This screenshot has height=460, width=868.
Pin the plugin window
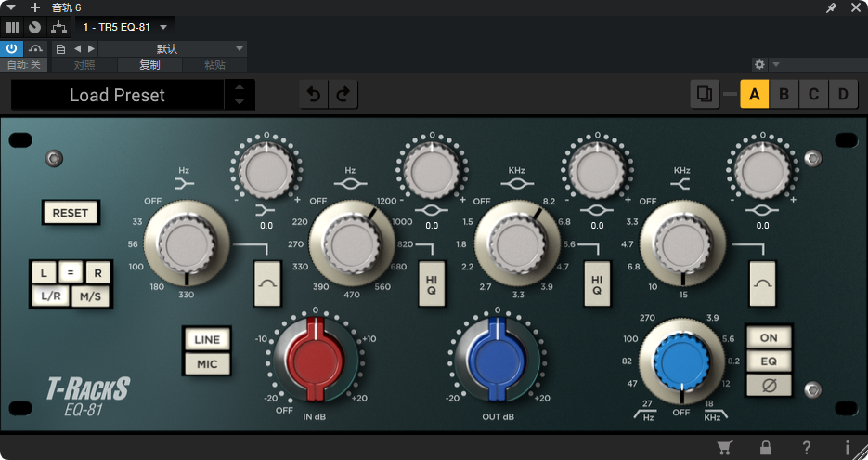tap(831, 7)
